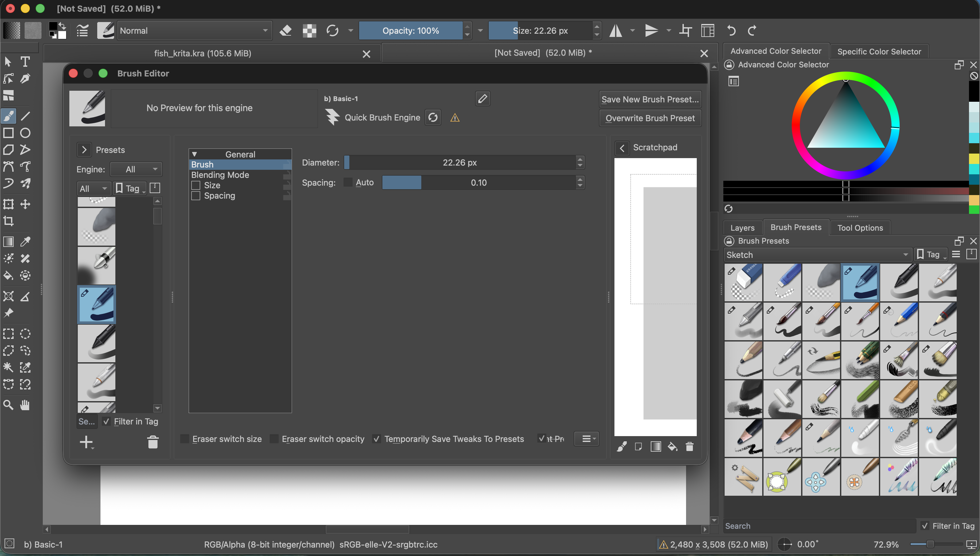This screenshot has width=980, height=556.
Task: Toggle Filter in Tag in Brush Editor
Action: (x=107, y=421)
